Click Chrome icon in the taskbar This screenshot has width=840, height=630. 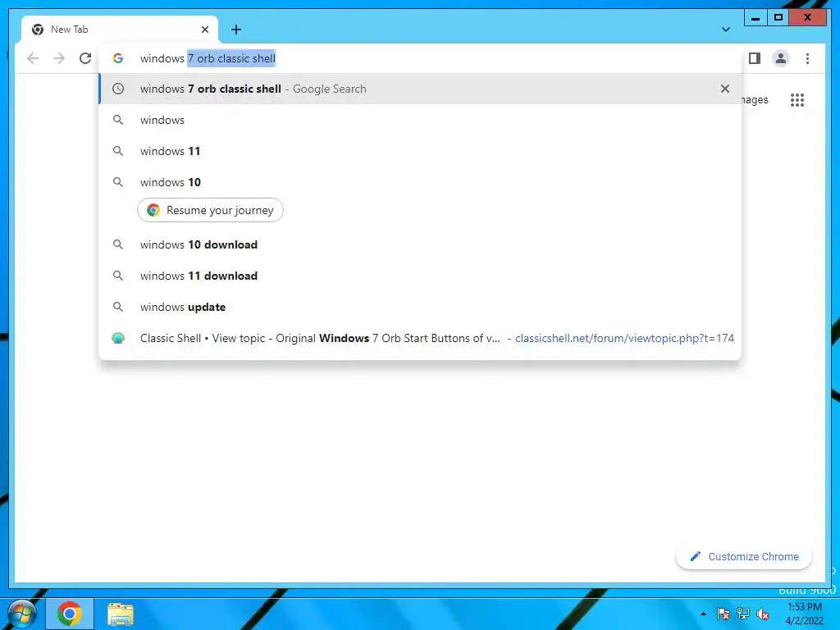(70, 614)
